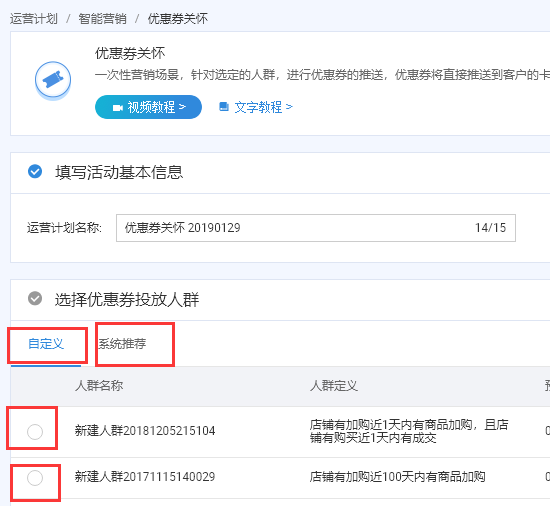Click 优惠券关怀 breadcrumb item
This screenshot has width=550, height=506.
tap(177, 19)
